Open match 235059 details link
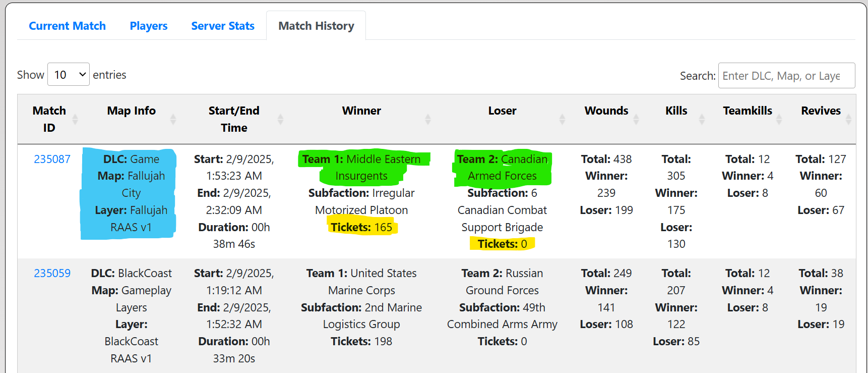Image resolution: width=868 pixels, height=373 pixels. point(52,273)
